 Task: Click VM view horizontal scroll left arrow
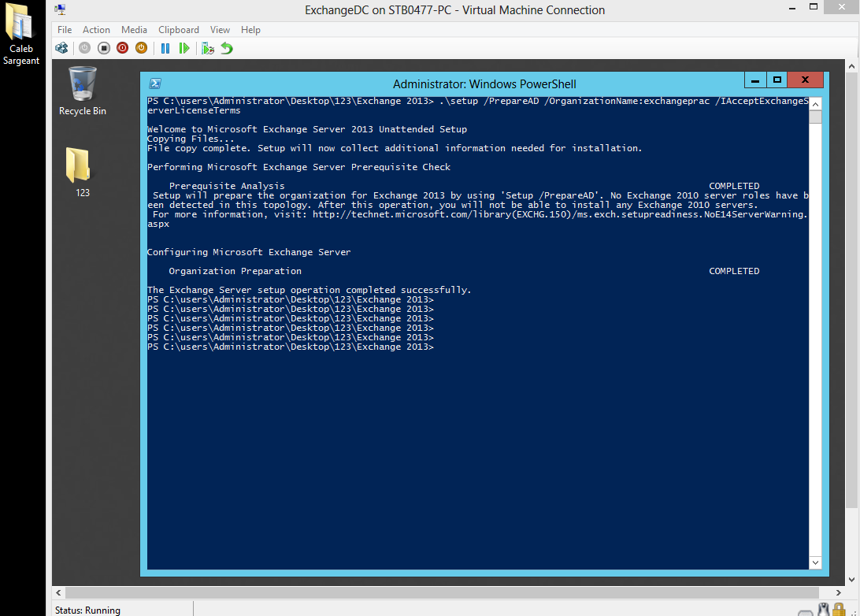tap(58, 592)
